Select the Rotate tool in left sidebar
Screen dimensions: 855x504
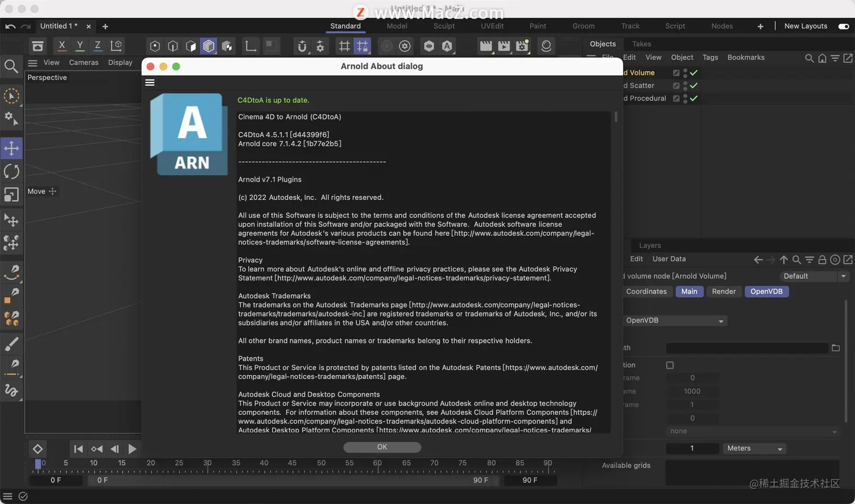click(11, 171)
